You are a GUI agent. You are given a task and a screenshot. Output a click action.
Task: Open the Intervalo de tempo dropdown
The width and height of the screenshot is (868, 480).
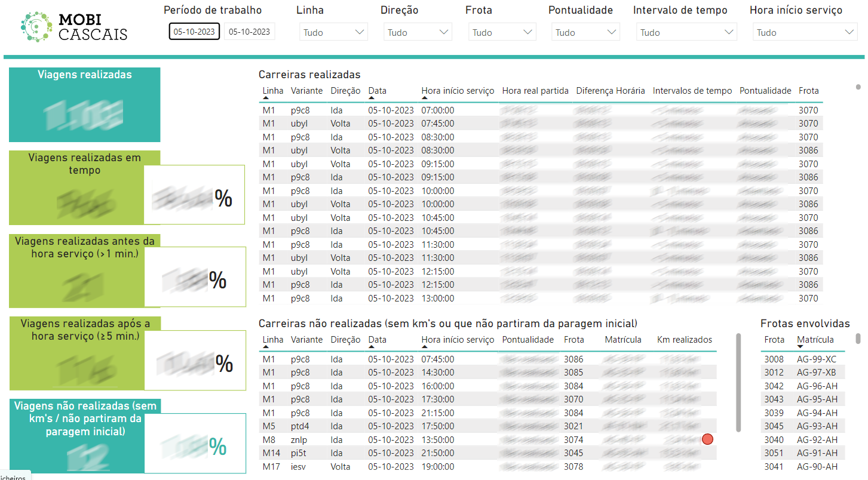pos(686,32)
